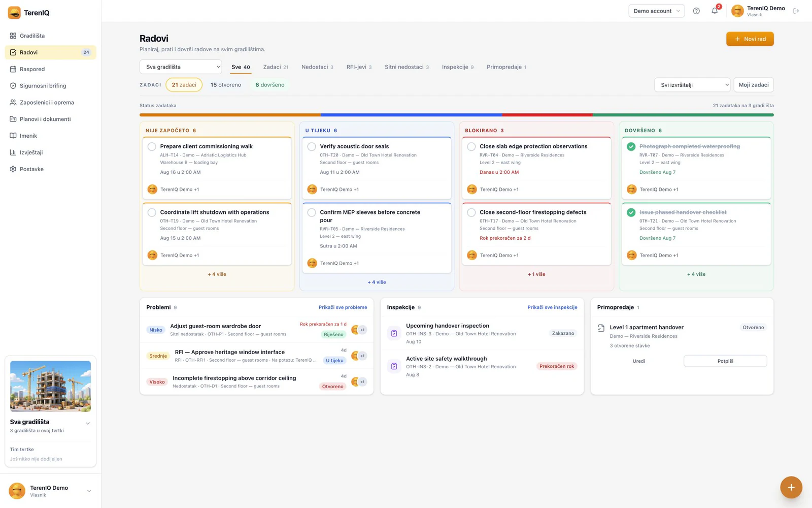
Task: Expand sidebar Sva gradilišta site switcher chevron
Action: click(88, 423)
